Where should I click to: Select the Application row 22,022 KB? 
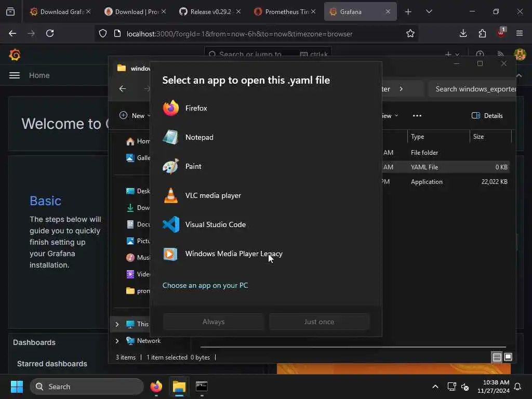coord(446,181)
